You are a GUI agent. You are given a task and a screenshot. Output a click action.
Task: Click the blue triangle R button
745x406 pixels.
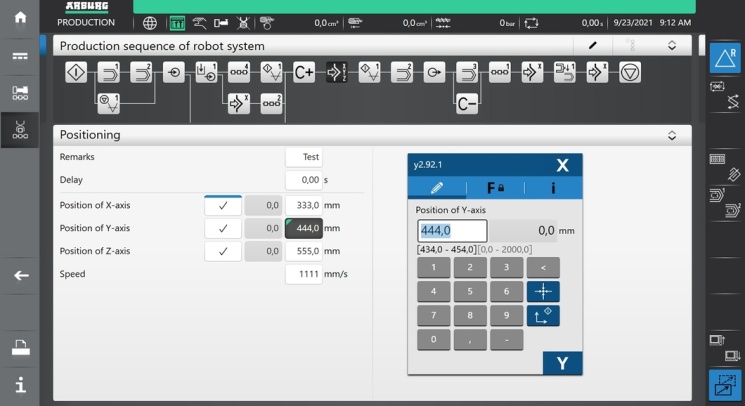click(x=725, y=57)
